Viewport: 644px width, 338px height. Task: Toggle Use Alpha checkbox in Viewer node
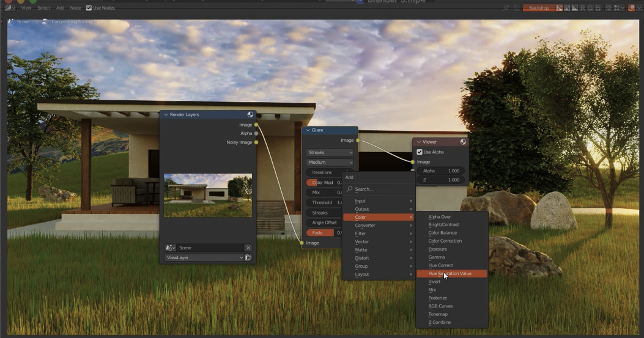pos(420,152)
